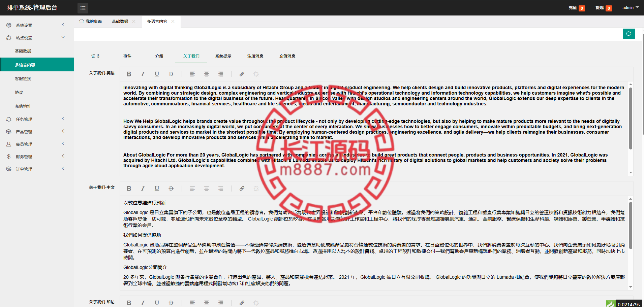The image size is (644, 307).
Task: Apply italic in the 关于我们-英语 editor
Action: (143, 74)
